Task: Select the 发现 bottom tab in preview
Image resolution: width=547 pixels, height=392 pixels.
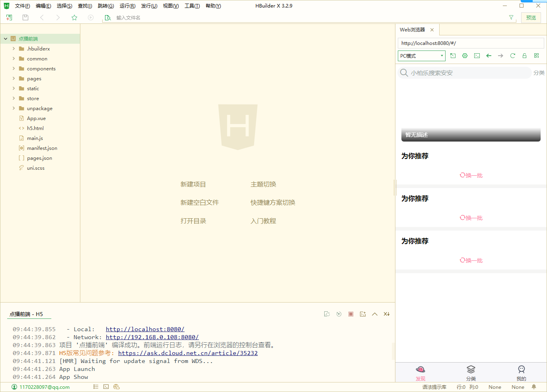Action: click(x=420, y=373)
